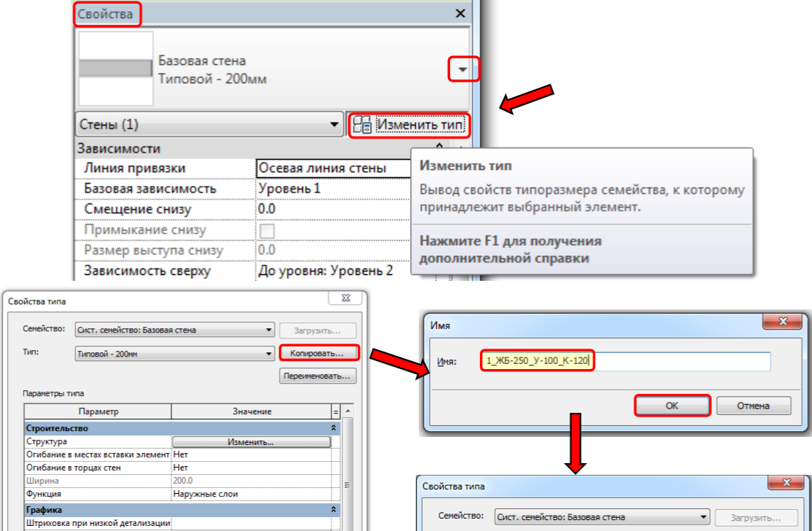Collapse the Зависимости section

click(x=440, y=148)
